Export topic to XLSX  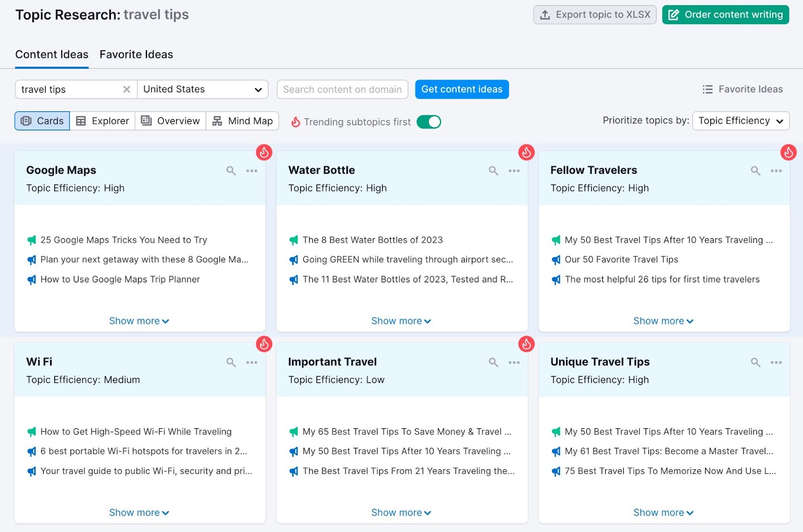(595, 15)
